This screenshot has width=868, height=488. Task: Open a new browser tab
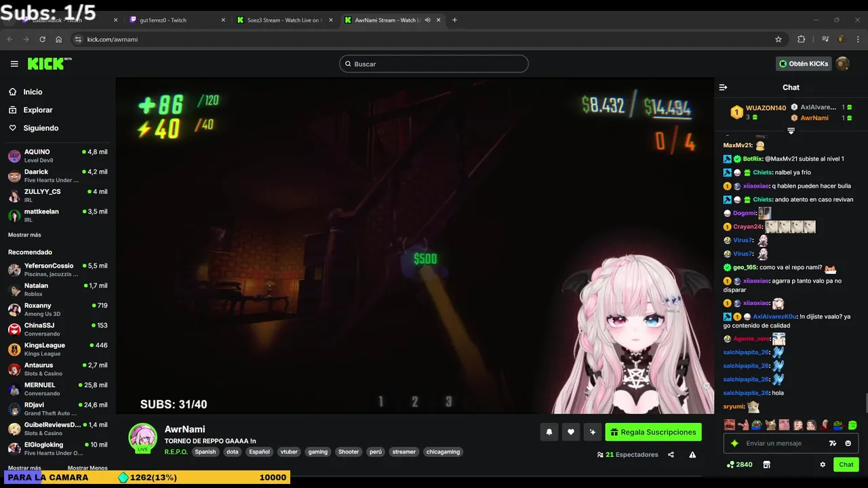tap(454, 20)
